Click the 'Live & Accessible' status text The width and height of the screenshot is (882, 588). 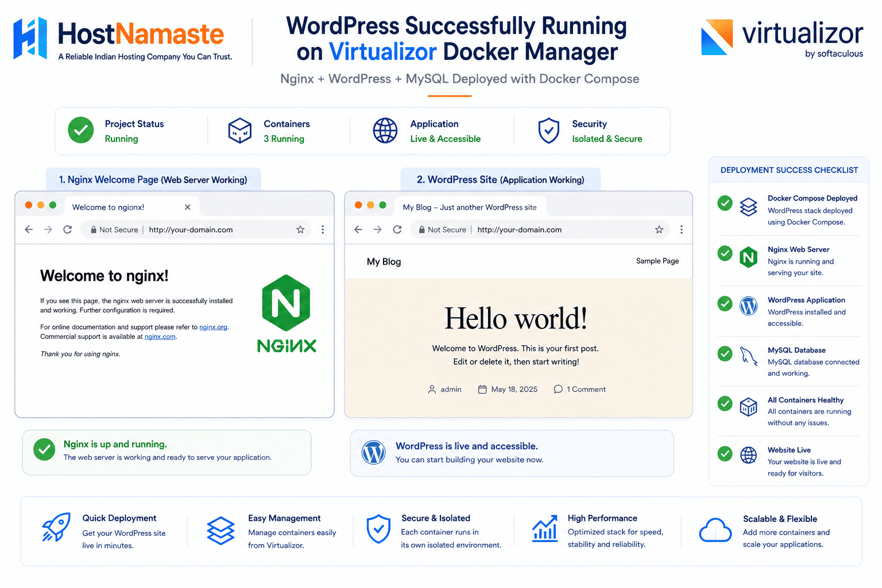pyautogui.click(x=446, y=139)
